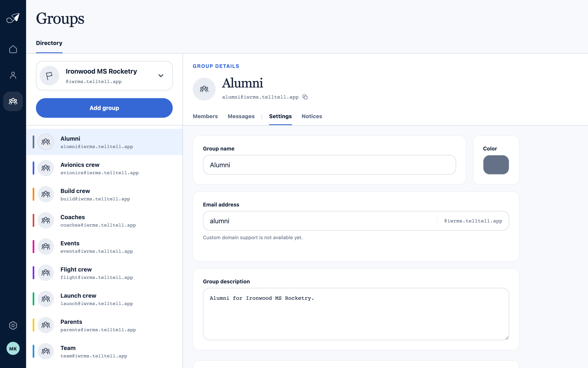The image size is (588, 368).
Task: Click alumni@iwrms.telltell.app in group header
Action: point(260,97)
